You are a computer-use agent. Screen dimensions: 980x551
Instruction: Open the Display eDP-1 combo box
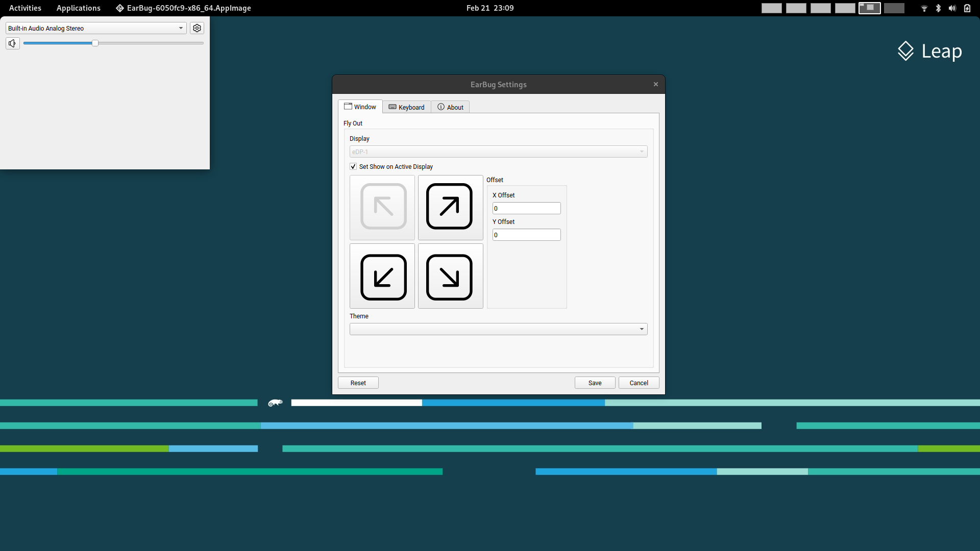(498, 152)
